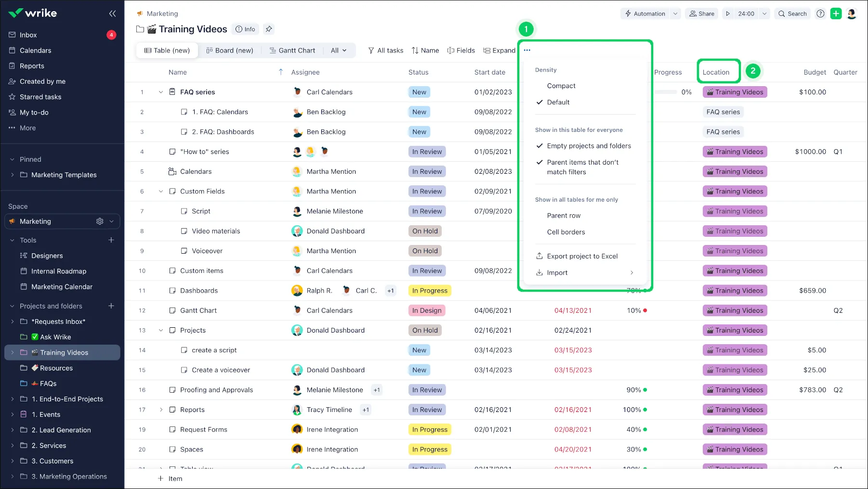Open the Info button for Training Videos

245,29
